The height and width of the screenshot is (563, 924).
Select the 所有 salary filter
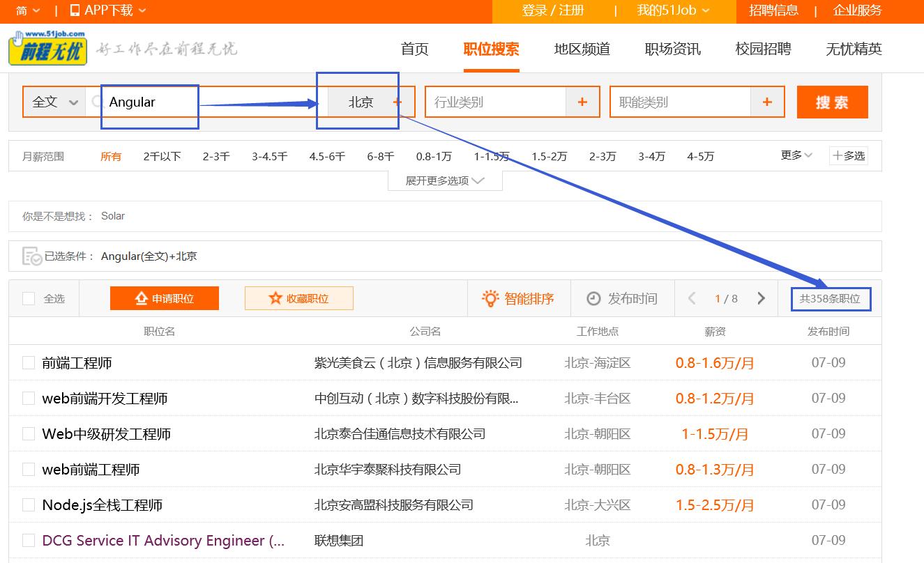[111, 156]
